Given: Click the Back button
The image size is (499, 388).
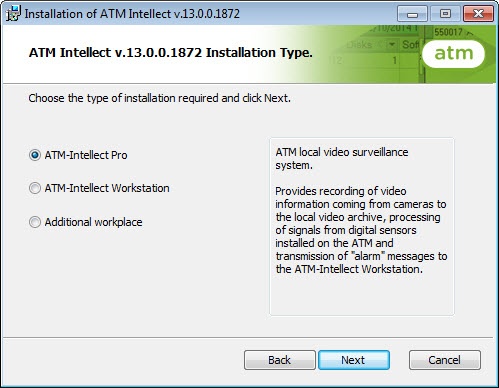Looking at the screenshot, I should click(x=280, y=360).
